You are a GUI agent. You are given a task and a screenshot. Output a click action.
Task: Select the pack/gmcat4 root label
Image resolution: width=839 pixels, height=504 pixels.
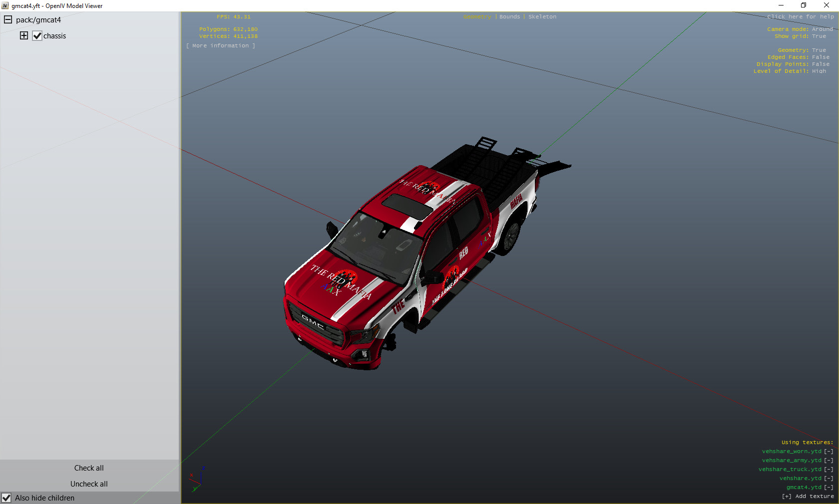38,20
